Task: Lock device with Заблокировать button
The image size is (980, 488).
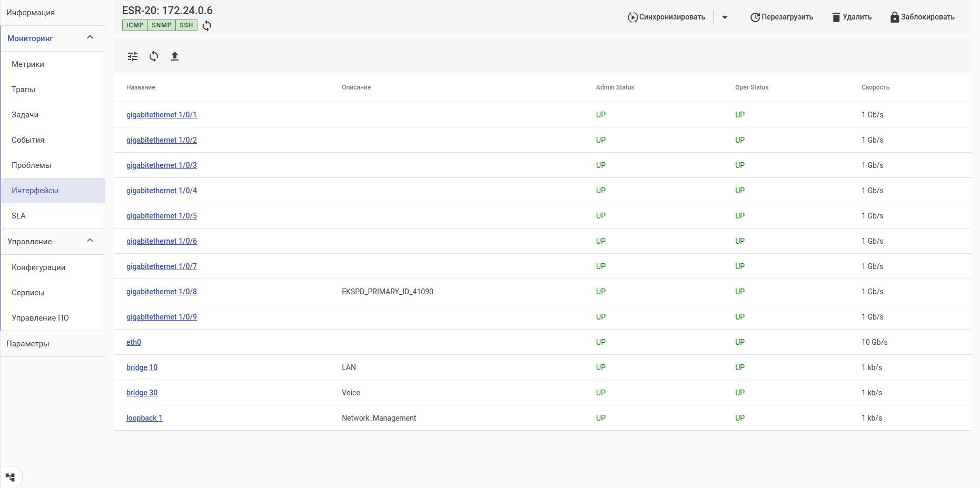Action: 922,17
